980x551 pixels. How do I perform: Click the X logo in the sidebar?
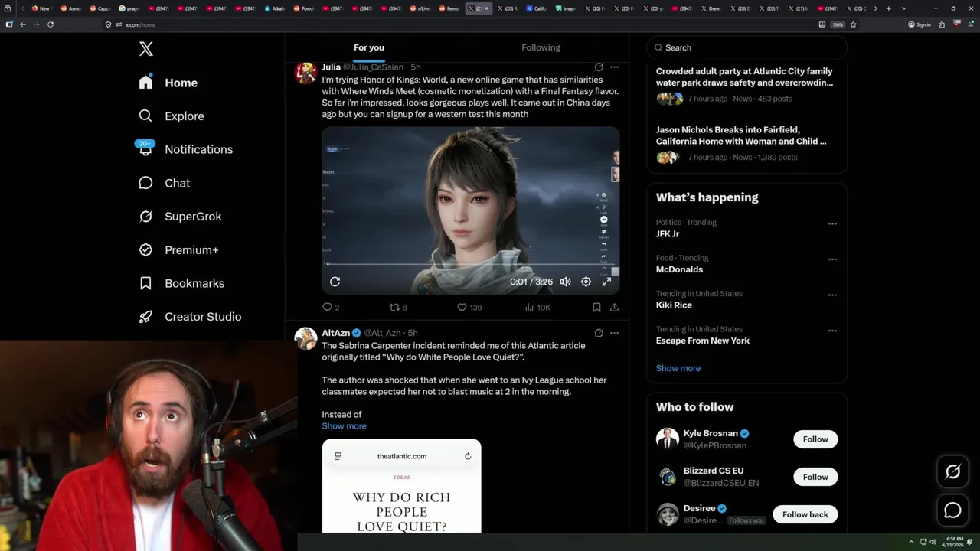[x=146, y=49]
